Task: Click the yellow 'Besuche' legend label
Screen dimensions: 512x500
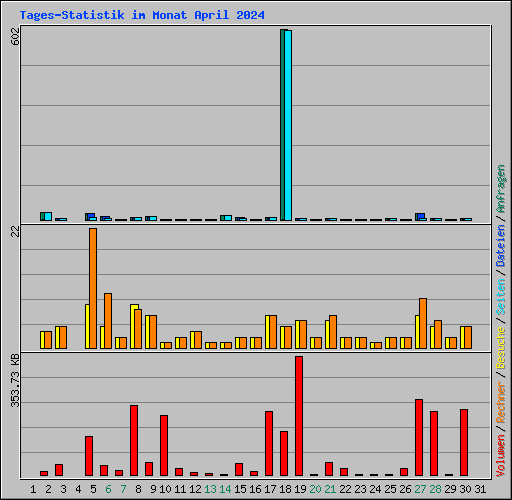Action: click(x=501, y=348)
